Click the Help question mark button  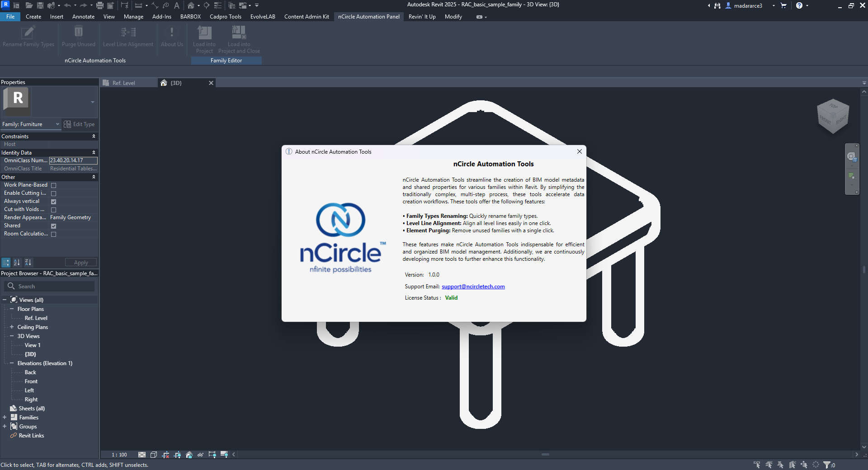(799, 5)
